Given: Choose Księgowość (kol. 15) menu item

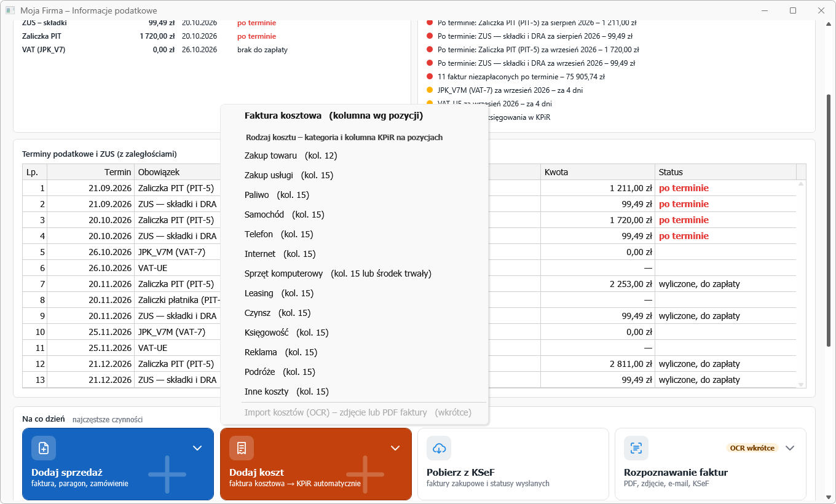Looking at the screenshot, I should (x=354, y=333).
